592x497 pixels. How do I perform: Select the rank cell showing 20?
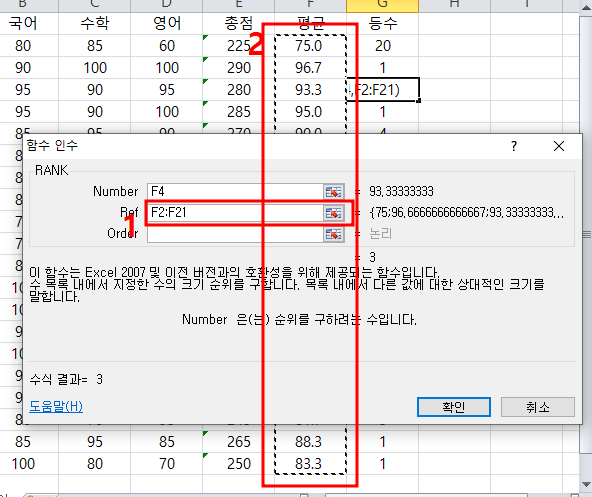pos(382,46)
